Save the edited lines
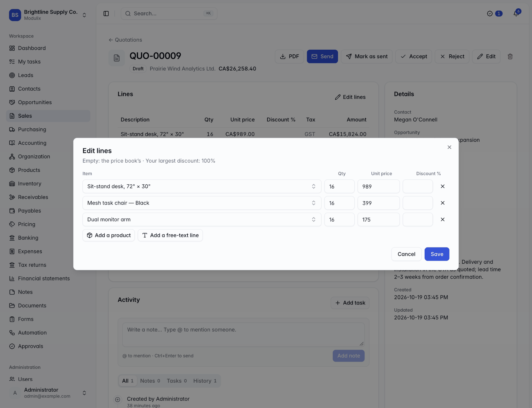This screenshot has height=408, width=532. coord(437,254)
